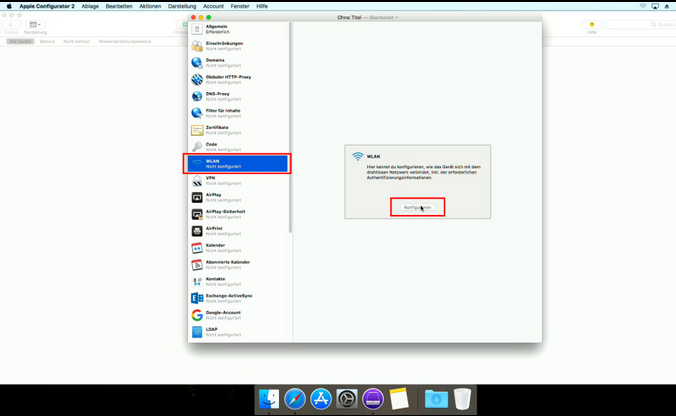Open the Downloads folder in Dock

(x=436, y=399)
